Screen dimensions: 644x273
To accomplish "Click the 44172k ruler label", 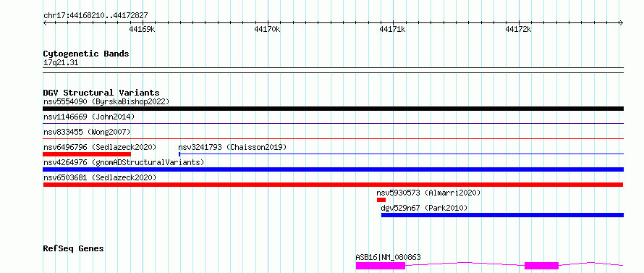I will (518, 29).
